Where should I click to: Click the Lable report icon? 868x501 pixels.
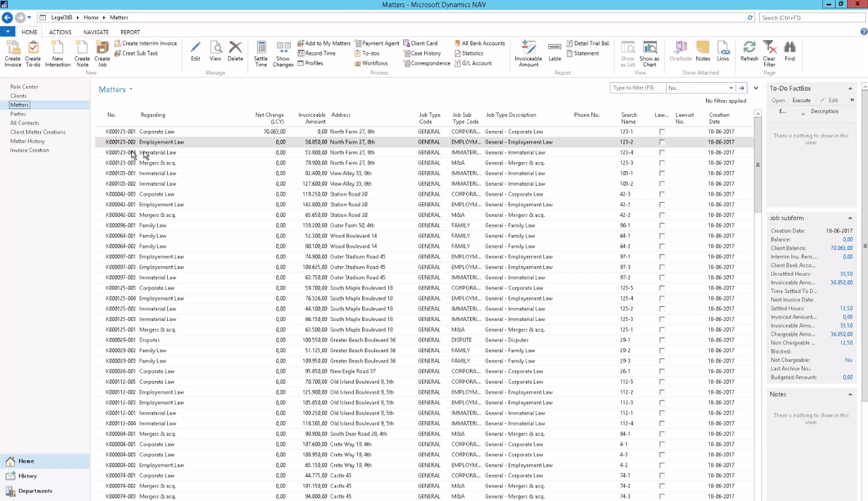tap(555, 51)
